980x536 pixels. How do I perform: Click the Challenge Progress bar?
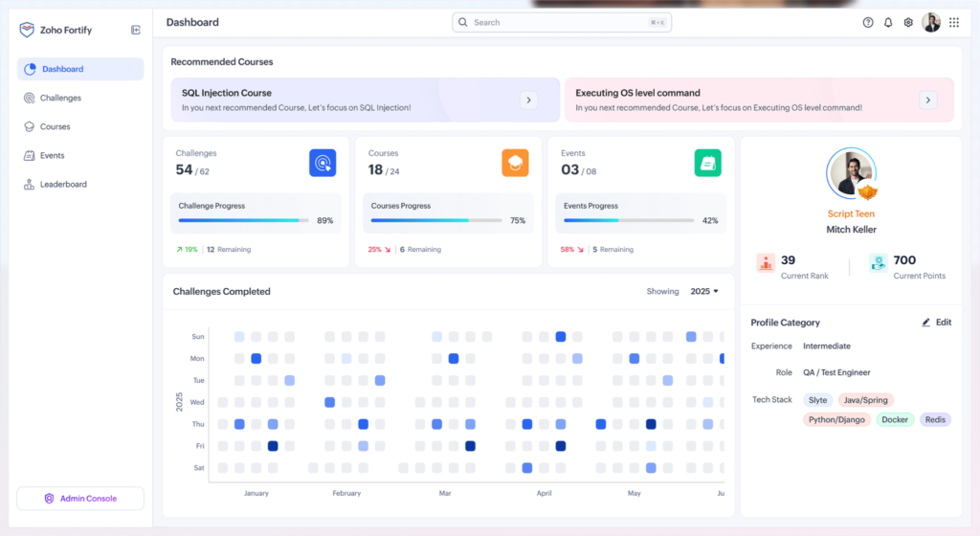244,220
